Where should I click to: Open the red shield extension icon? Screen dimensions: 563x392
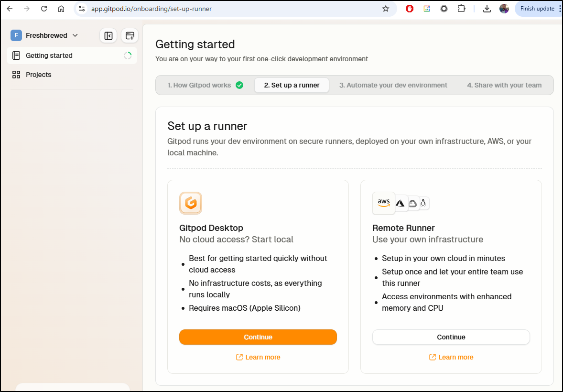click(409, 9)
